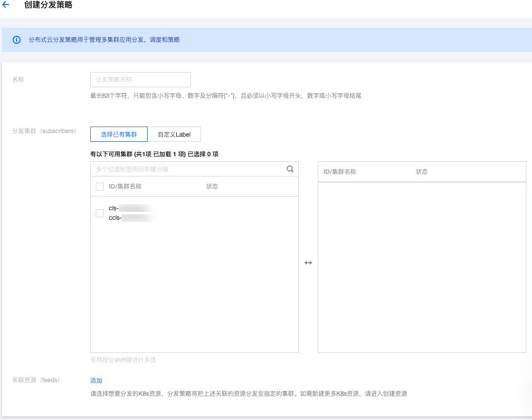Image resolution: width=532 pixels, height=420 pixels.
Task: Click the 名称 field label
Action: point(18,80)
